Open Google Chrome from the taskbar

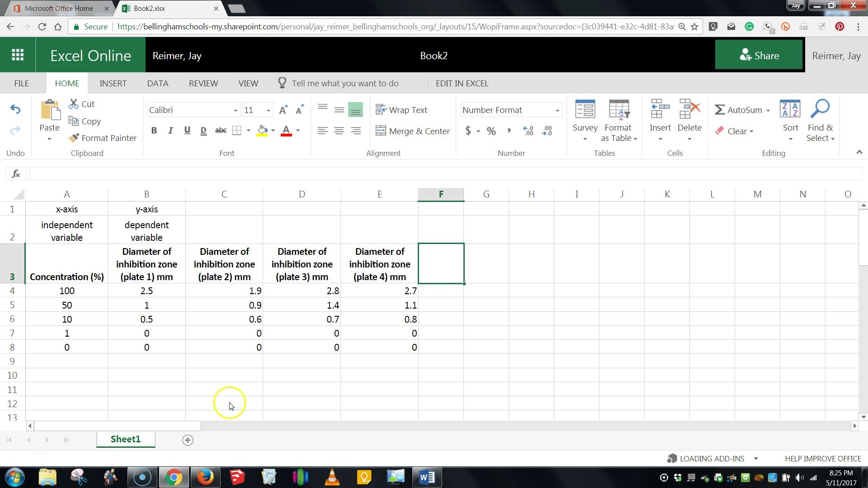pos(174,477)
